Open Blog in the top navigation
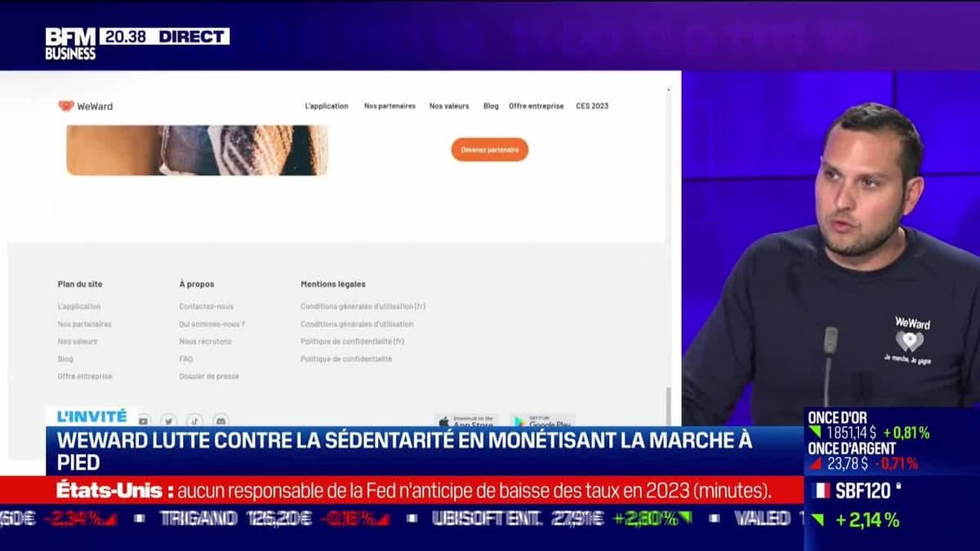This screenshot has width=980, height=551. pyautogui.click(x=491, y=106)
